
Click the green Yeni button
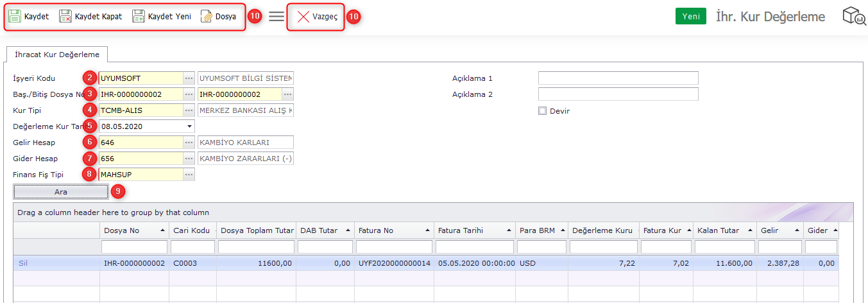(690, 17)
